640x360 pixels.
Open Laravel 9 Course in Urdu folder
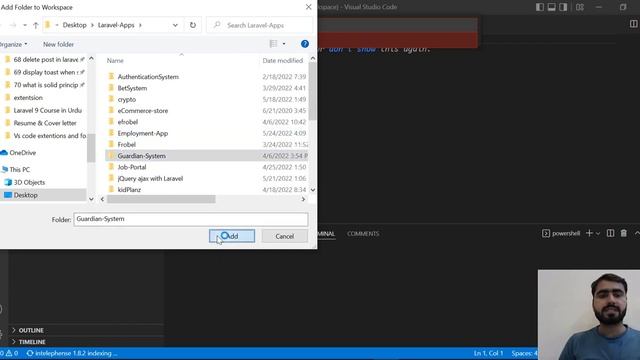[x=47, y=110]
